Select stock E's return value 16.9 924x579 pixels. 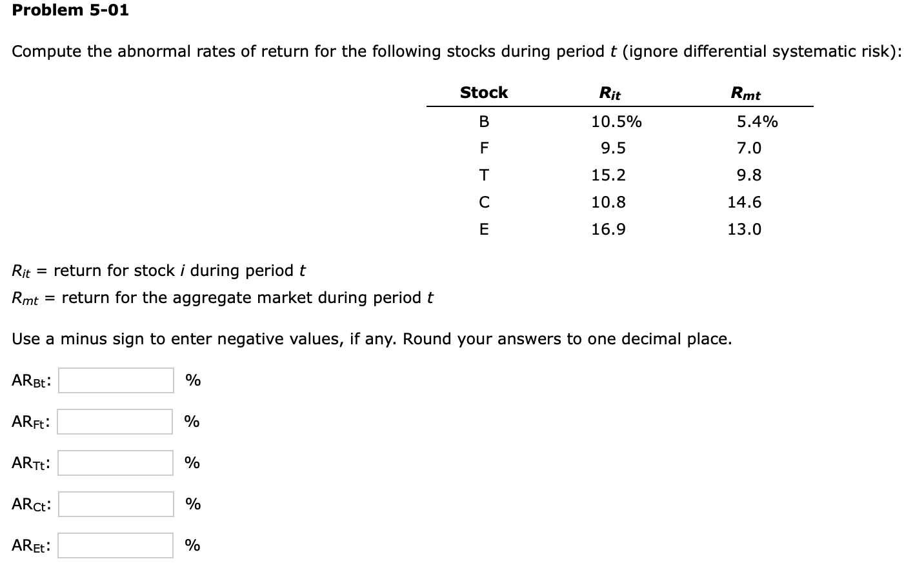tap(608, 229)
